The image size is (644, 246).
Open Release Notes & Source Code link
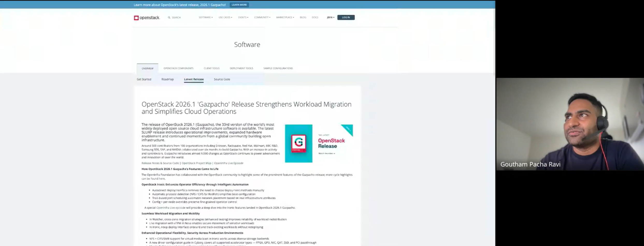[x=160, y=163]
